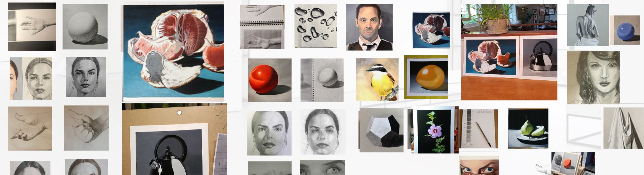Open the room photo with plant and paintings
Viewport: 644px width, 175px height.
coord(509,52)
